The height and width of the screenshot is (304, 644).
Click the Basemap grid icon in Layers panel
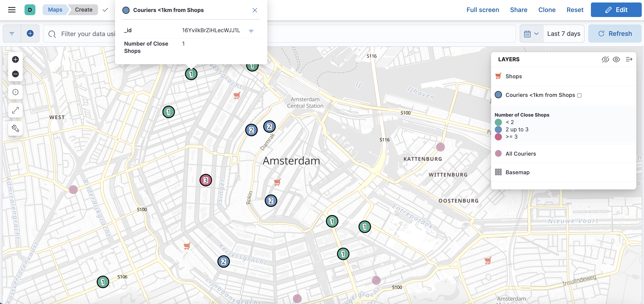pyautogui.click(x=498, y=172)
